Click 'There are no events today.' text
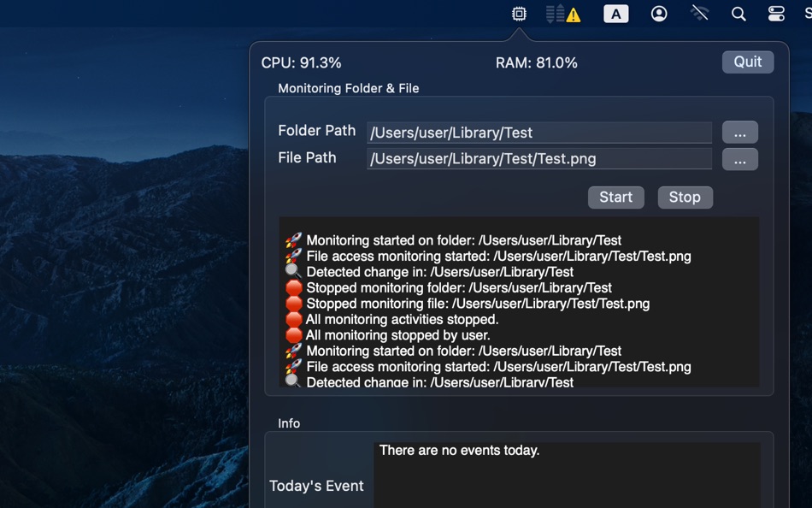Screen dimensions: 812x508 click(459, 451)
